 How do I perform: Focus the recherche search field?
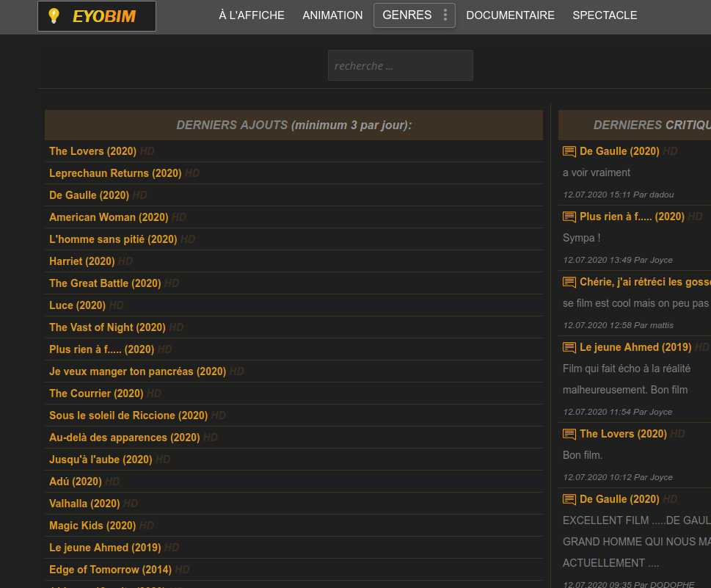click(401, 66)
